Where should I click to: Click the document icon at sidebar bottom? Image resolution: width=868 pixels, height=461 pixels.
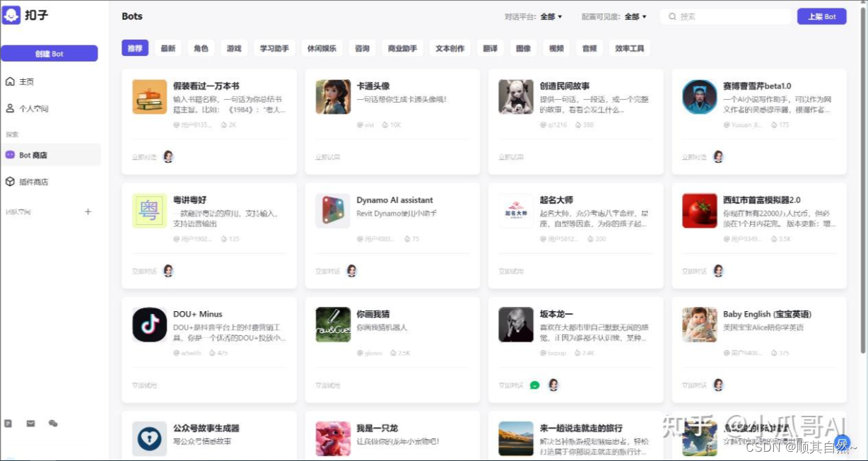coord(8,424)
